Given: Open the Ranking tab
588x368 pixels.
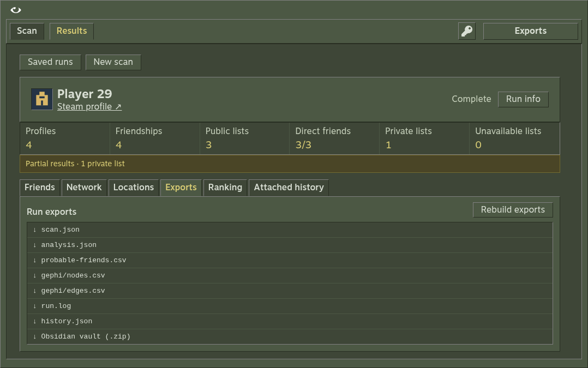Looking at the screenshot, I should 225,188.
